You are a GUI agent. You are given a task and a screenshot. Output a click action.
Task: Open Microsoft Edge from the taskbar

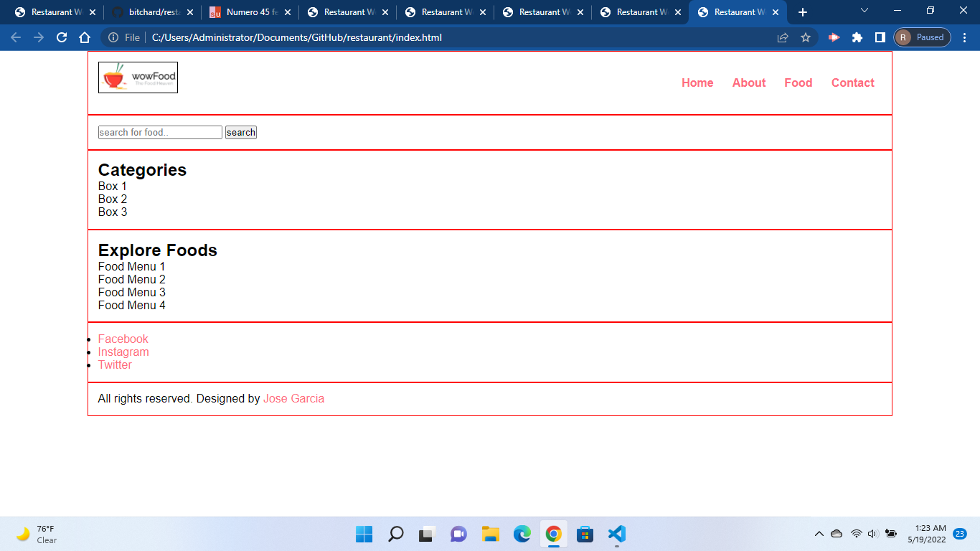(x=522, y=534)
